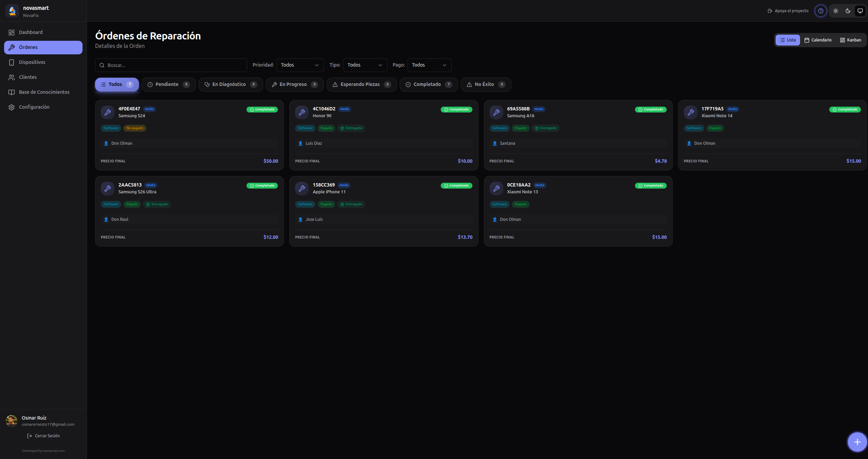
Task: Open the Clientes section
Action: 28,77
